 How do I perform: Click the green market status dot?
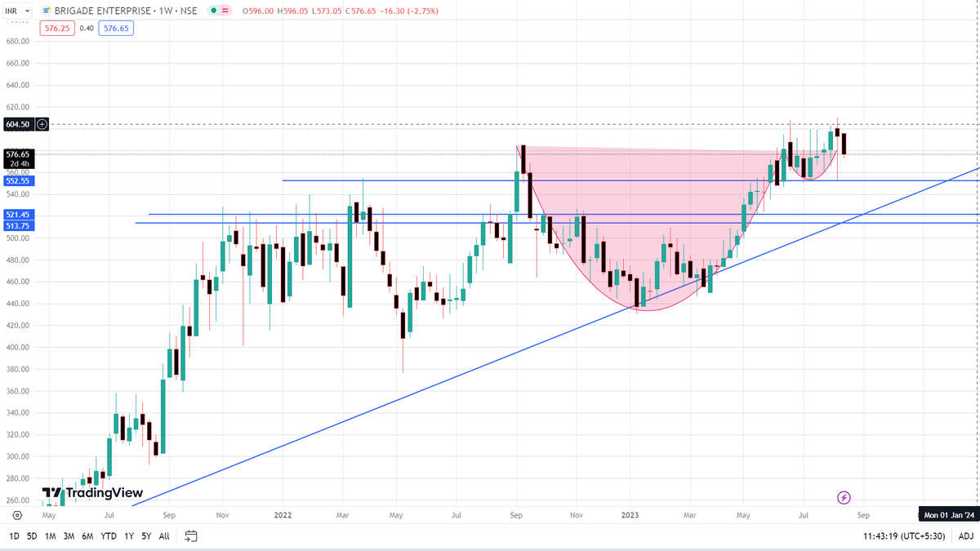click(x=214, y=11)
